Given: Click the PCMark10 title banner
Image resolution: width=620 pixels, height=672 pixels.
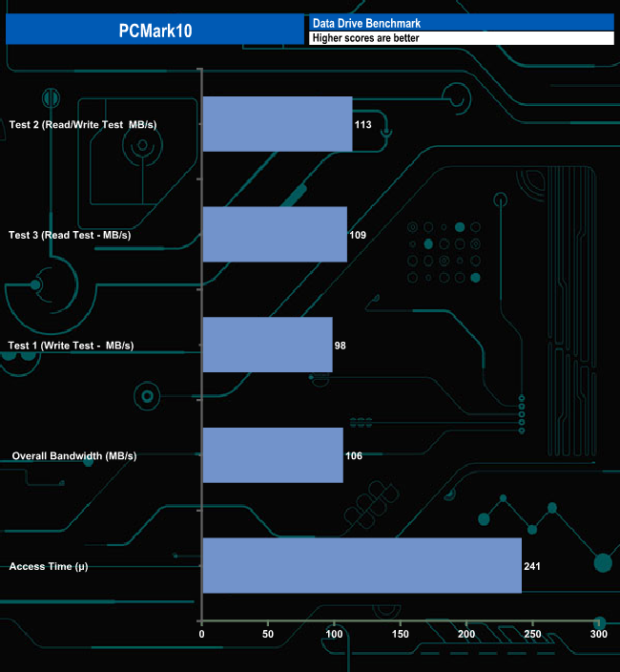Looking at the screenshot, I should click(x=155, y=30).
